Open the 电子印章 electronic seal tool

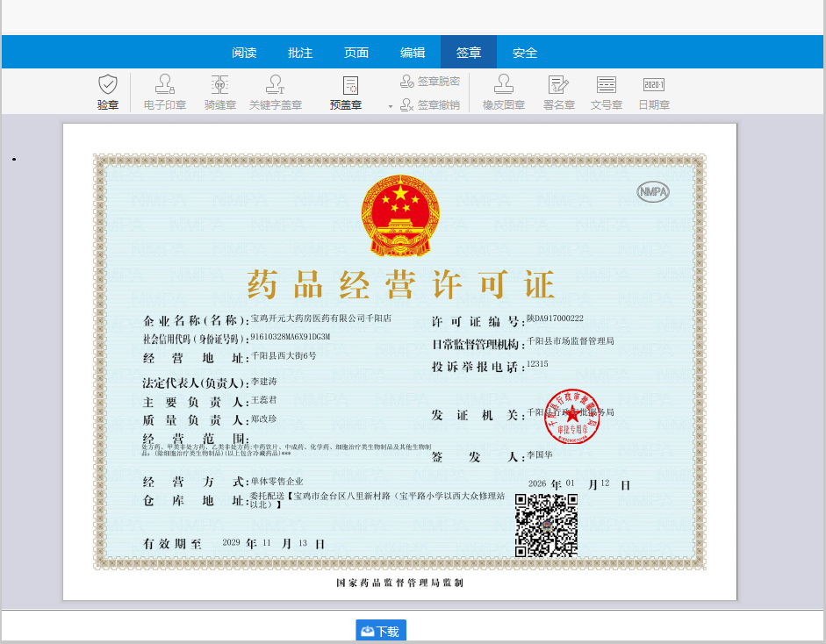coord(163,92)
